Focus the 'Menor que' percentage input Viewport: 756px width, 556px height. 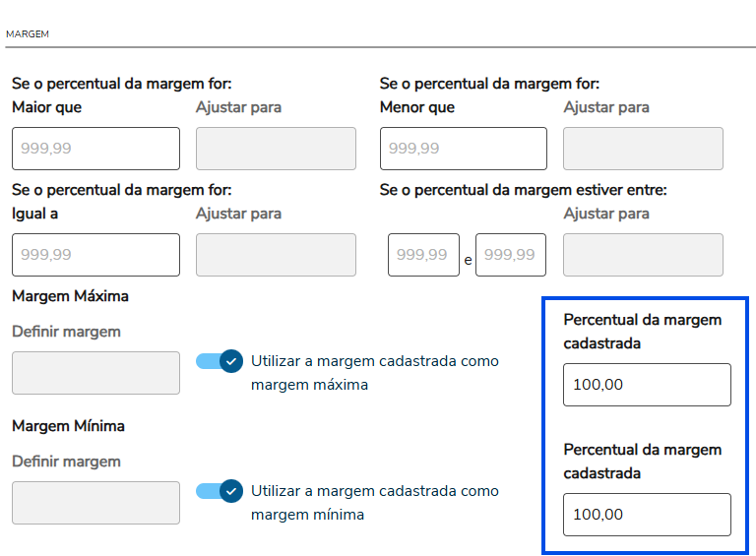[463, 149]
